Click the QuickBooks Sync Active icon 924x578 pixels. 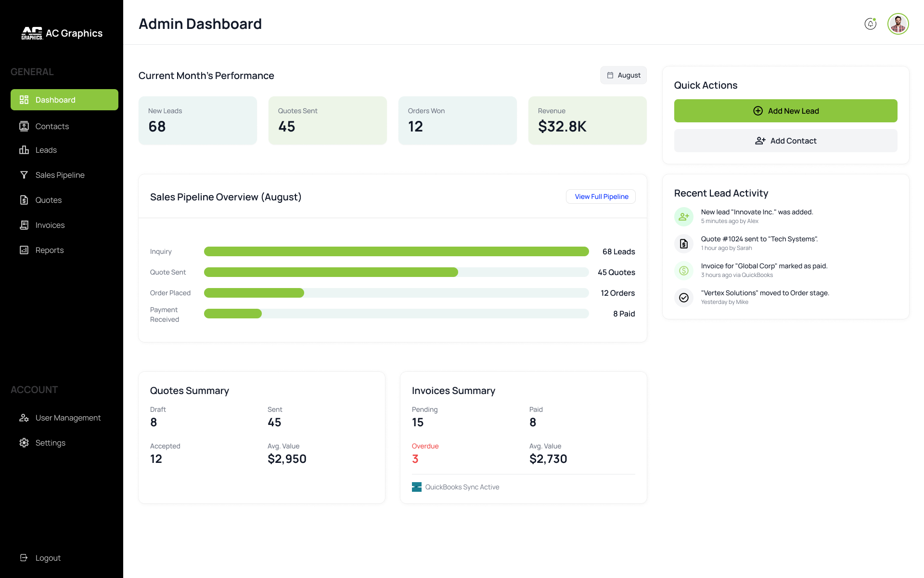click(417, 487)
